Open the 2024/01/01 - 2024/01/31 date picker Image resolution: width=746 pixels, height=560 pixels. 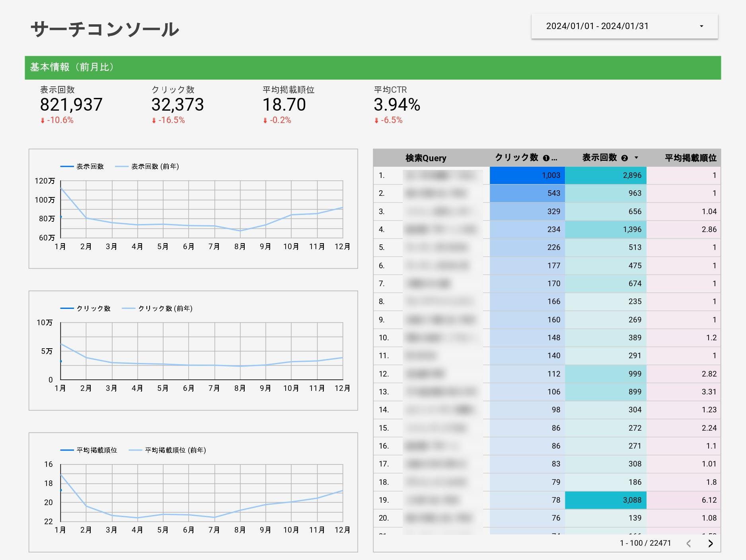597,26
